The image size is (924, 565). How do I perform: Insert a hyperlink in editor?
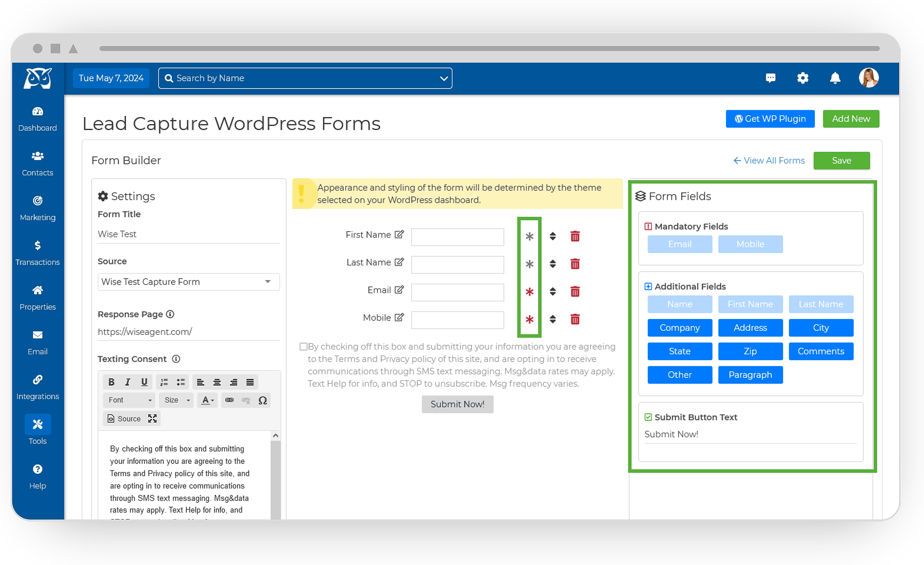[x=229, y=400]
